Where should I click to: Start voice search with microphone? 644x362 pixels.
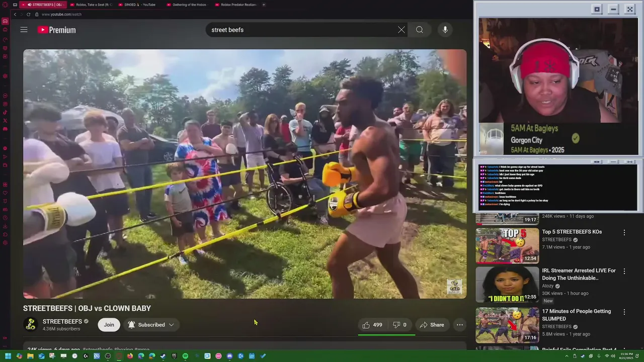(x=445, y=30)
